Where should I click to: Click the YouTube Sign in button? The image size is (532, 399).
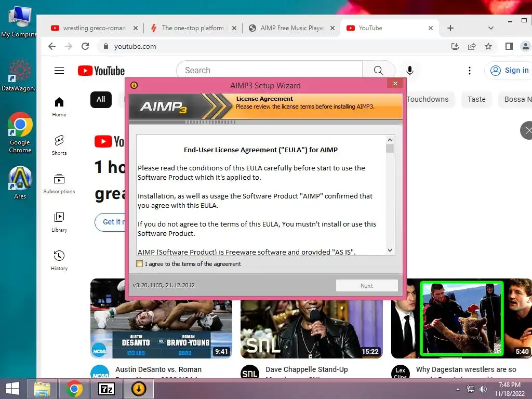coord(509,70)
